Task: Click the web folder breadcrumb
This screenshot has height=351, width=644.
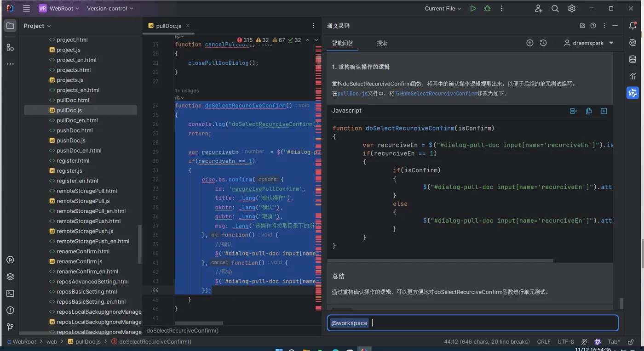Action: [x=52, y=342]
